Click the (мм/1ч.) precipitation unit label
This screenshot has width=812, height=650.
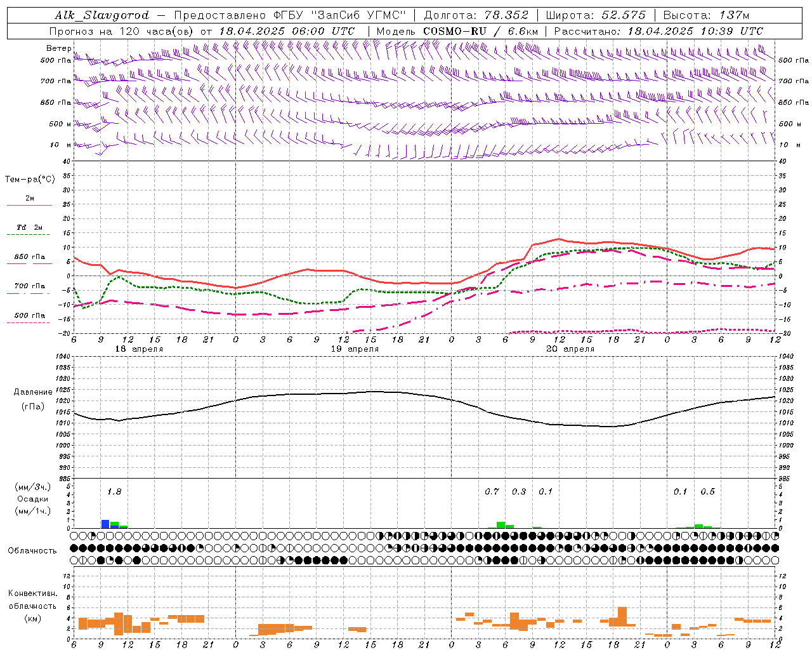tap(33, 511)
